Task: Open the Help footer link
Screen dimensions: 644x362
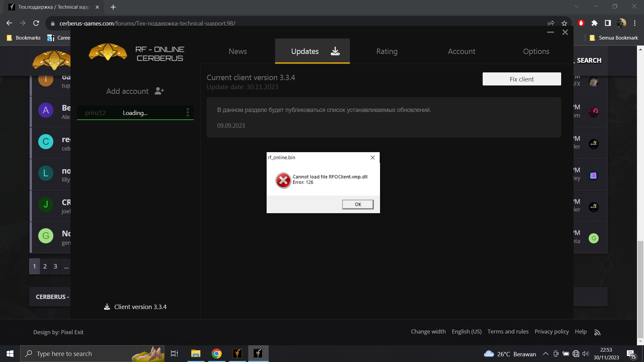Action: click(581, 331)
